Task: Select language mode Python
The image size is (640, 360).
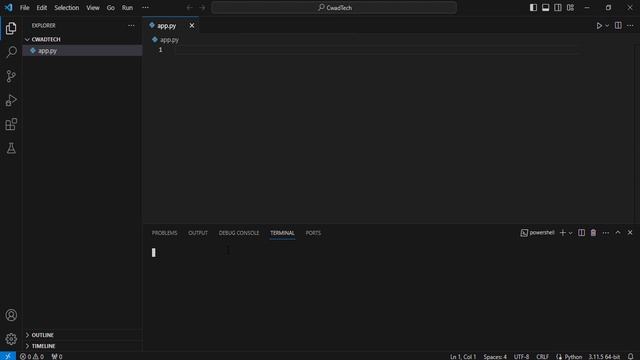Action: 573,356
